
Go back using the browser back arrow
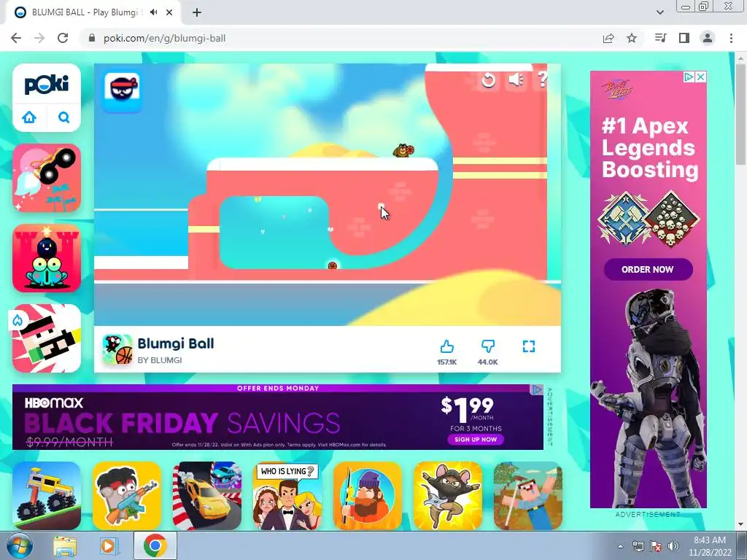click(x=16, y=38)
